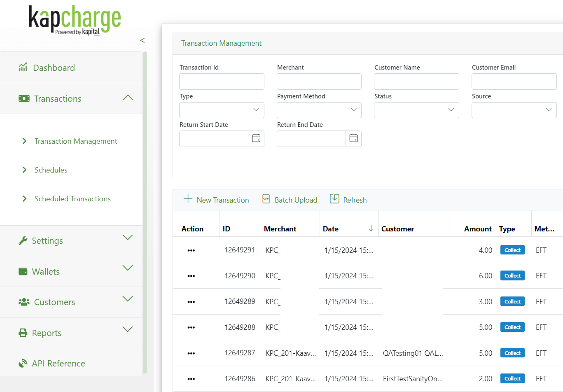Screen dimensions: 563x392
Task: Open the API Reference link
Action: (x=58, y=364)
